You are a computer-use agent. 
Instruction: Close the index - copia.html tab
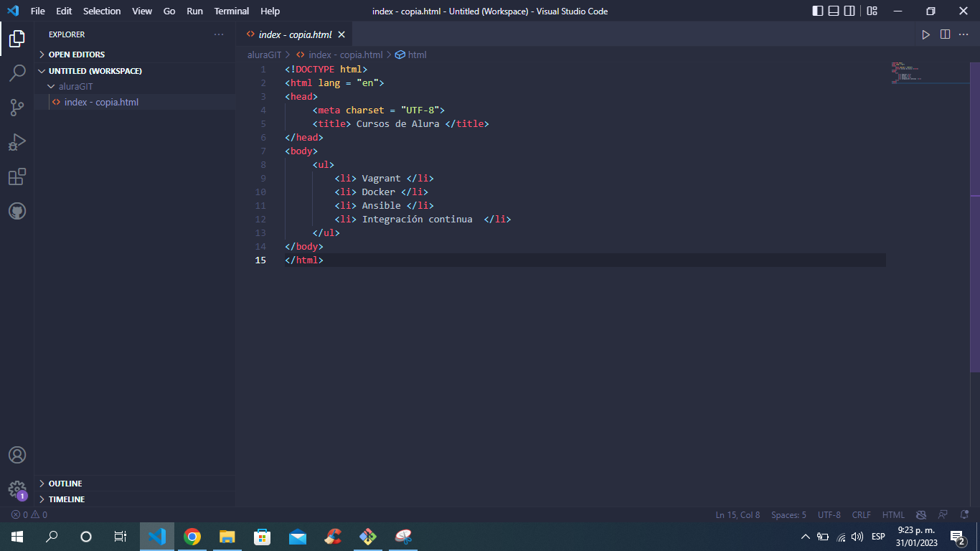coord(341,34)
